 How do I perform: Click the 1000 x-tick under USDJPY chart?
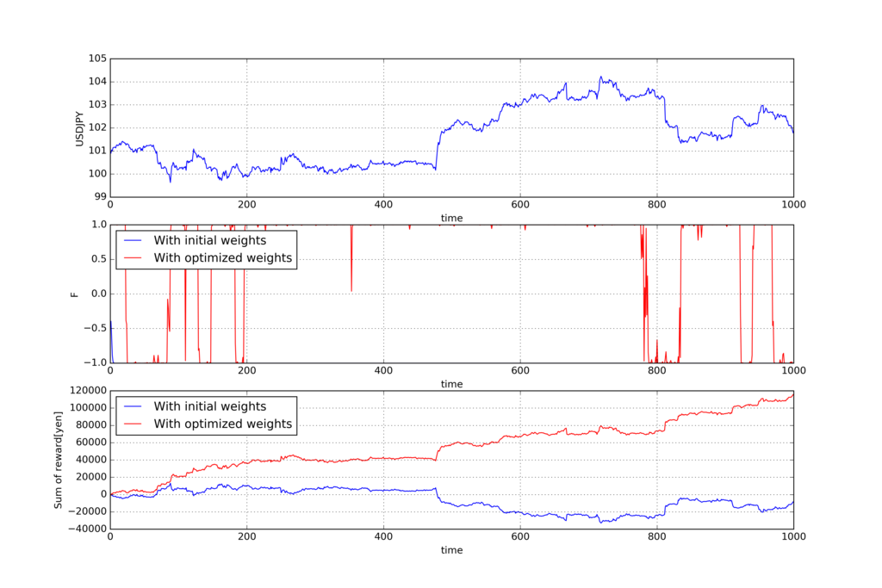coord(793,205)
